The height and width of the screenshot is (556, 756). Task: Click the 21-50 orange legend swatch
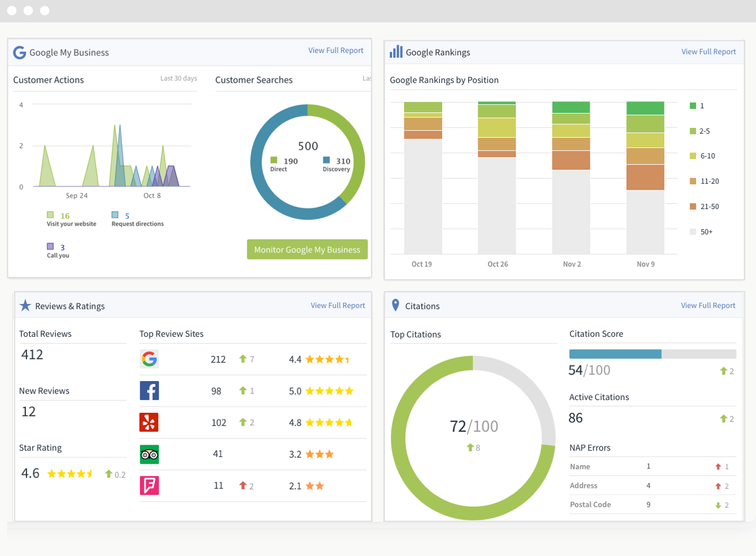[692, 207]
